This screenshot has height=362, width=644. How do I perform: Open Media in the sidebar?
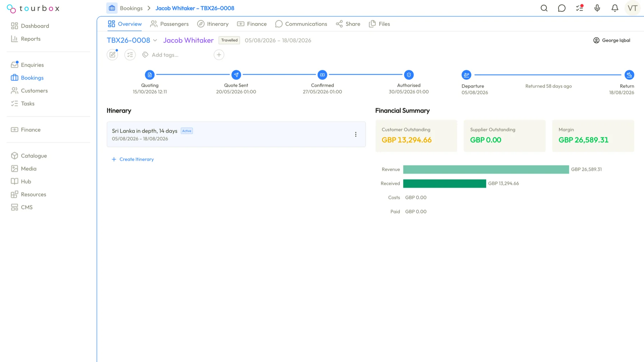[x=24, y=168]
